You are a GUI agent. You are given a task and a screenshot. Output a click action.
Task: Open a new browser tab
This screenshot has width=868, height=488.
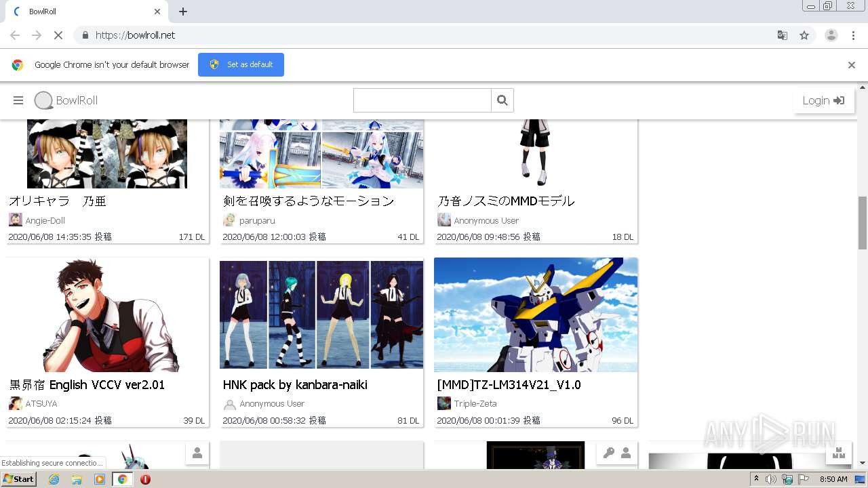point(183,12)
